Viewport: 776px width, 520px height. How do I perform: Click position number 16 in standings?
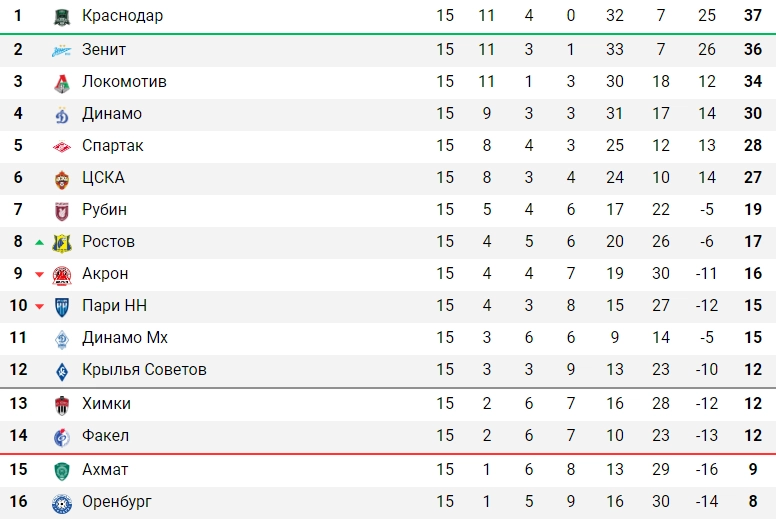coord(18,502)
